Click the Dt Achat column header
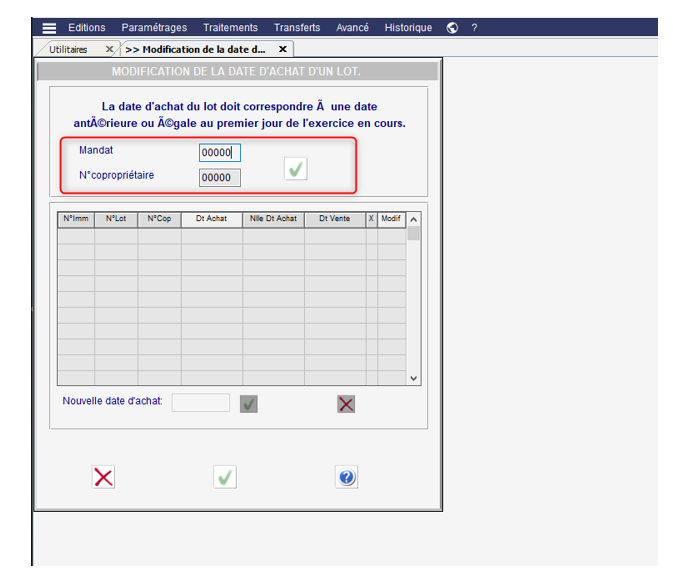 (x=211, y=219)
